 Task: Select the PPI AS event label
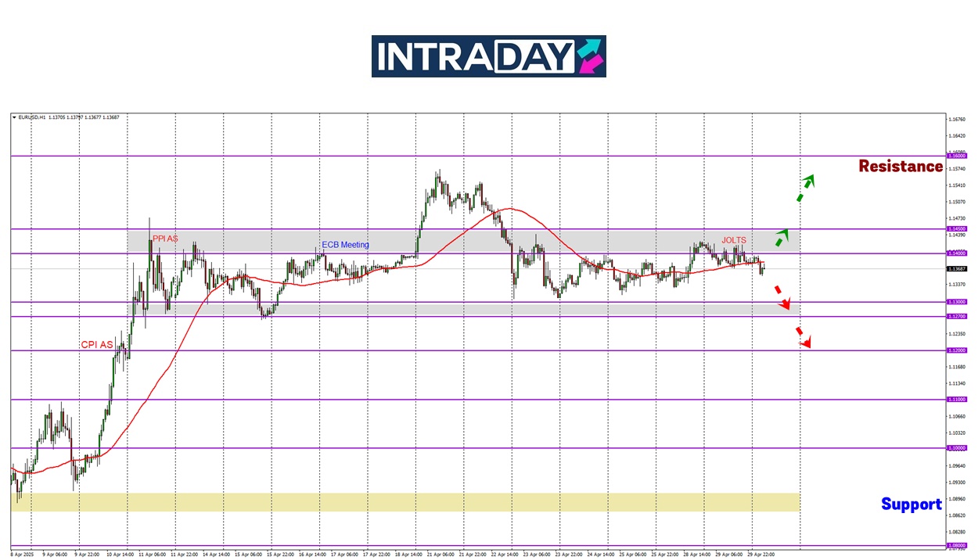click(165, 239)
